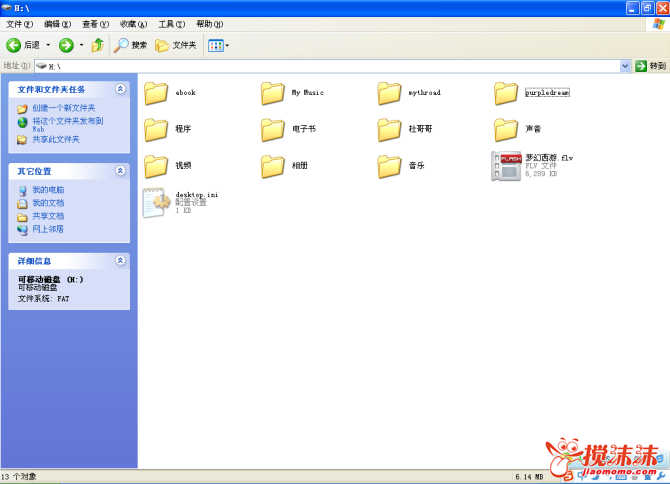670x484 pixels.
Task: Select the 杜哥哥 folder
Action: tap(405, 129)
